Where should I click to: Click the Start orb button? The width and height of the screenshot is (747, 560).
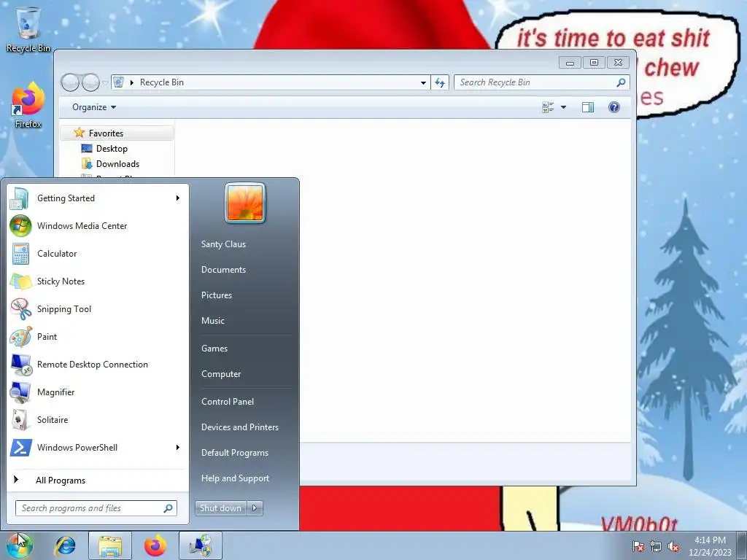19,545
